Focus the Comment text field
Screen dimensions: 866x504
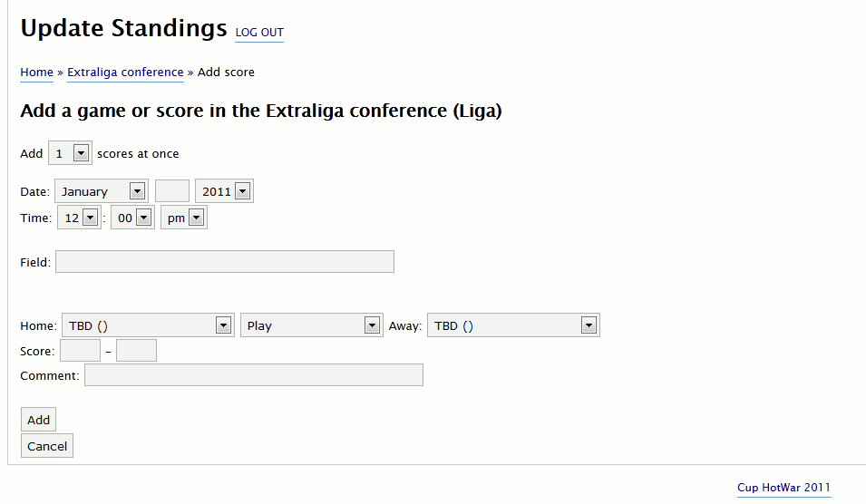point(254,375)
